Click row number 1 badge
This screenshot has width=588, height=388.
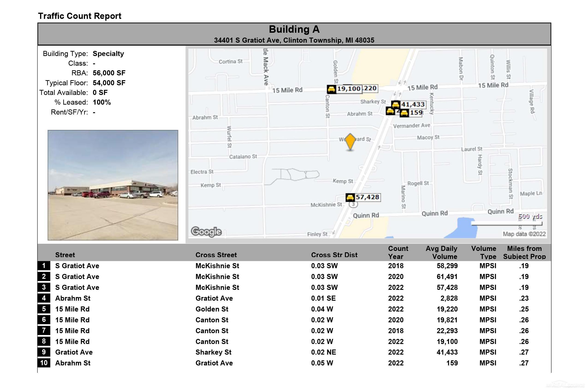click(44, 266)
